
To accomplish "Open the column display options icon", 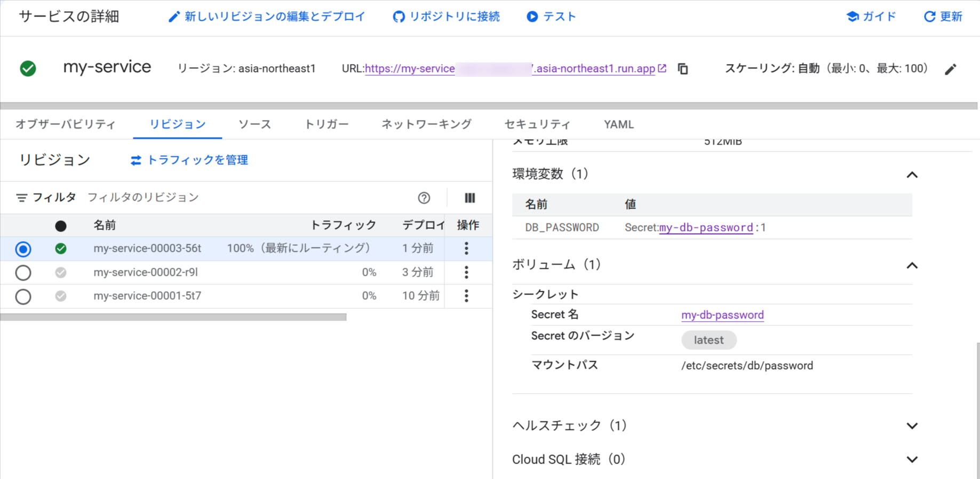I will coord(469,198).
